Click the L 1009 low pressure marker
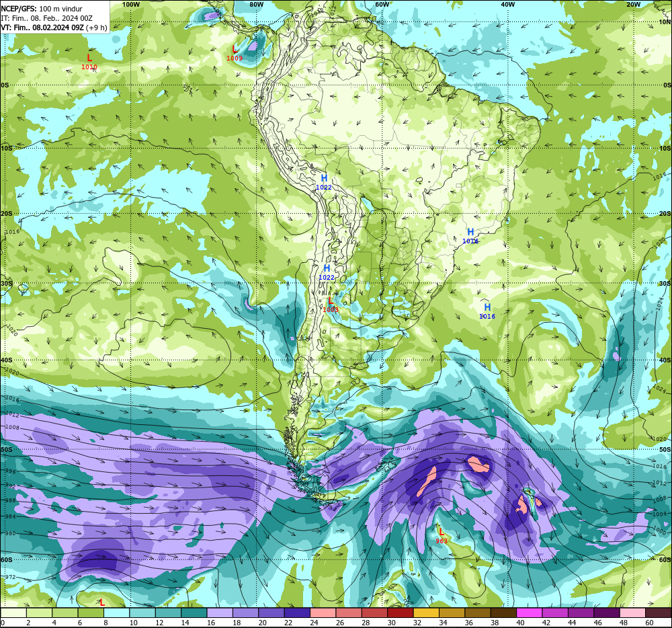Viewport: 672px width, 628px height. (x=235, y=52)
